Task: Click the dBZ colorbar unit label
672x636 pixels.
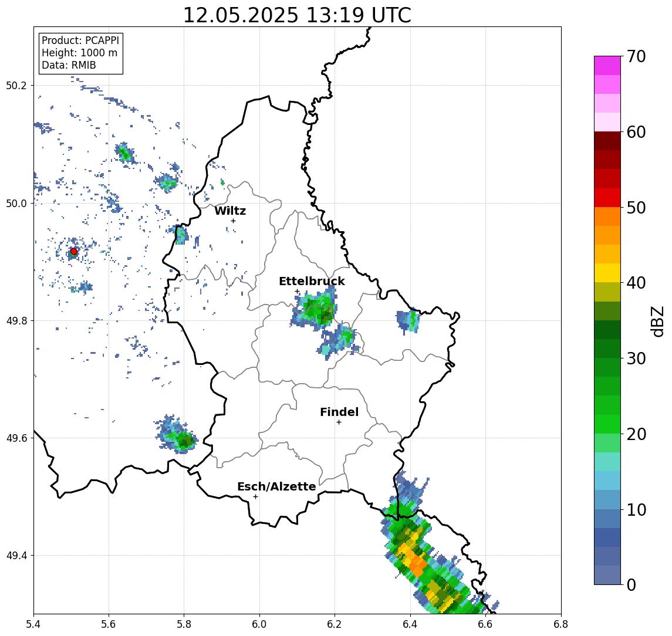Action: (x=657, y=321)
